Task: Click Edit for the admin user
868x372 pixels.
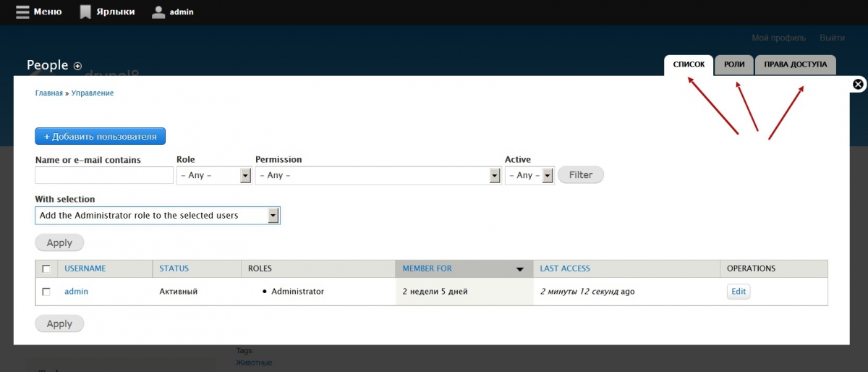Action: tap(739, 292)
